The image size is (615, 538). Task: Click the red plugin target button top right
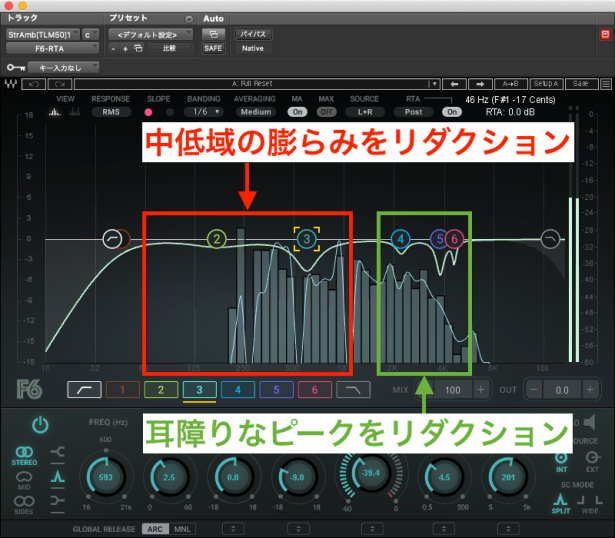pos(605,35)
